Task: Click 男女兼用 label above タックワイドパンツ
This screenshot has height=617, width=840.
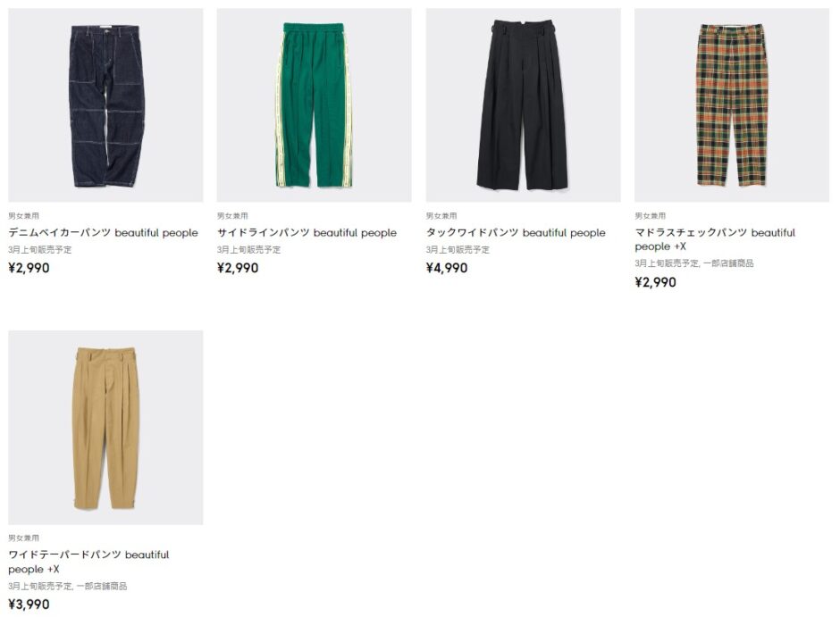Action: click(x=441, y=216)
